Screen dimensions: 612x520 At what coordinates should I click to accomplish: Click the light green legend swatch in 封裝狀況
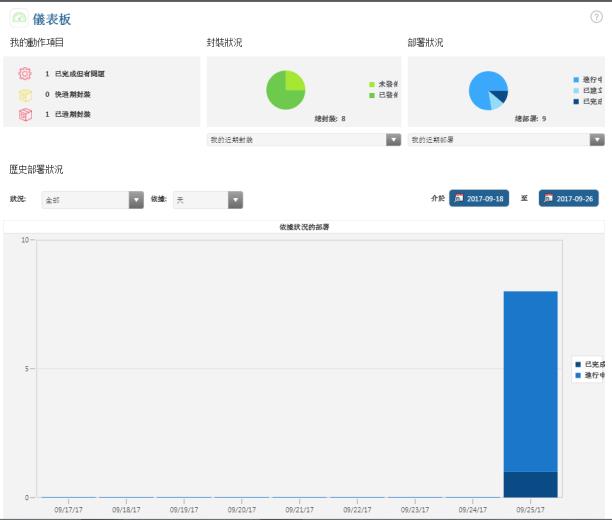(x=372, y=84)
